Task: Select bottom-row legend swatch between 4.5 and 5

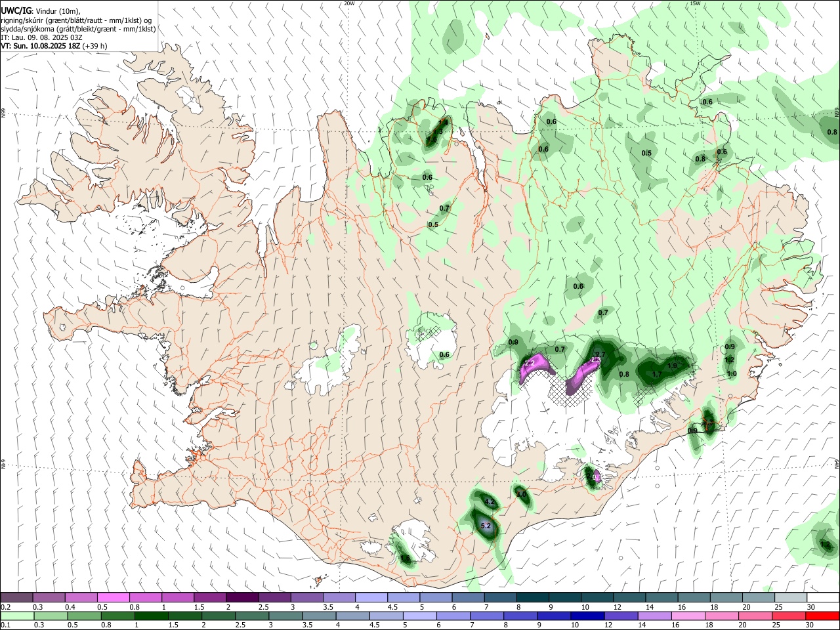Action: click(x=386, y=616)
